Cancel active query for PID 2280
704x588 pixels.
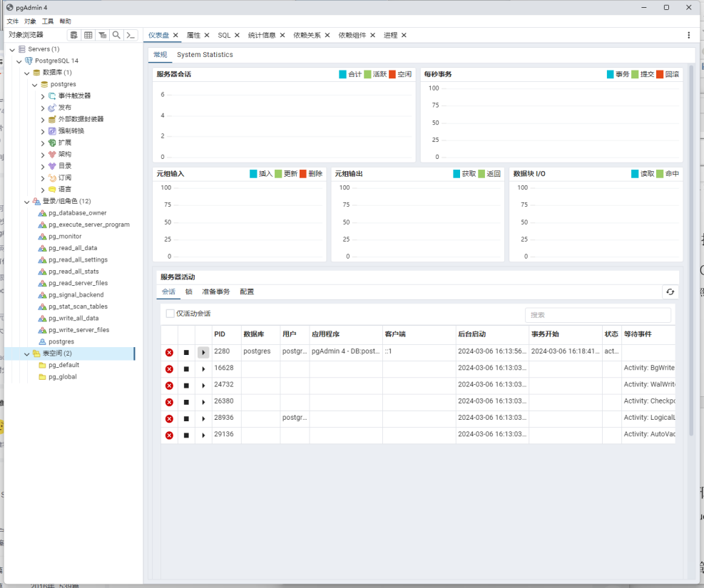click(186, 353)
